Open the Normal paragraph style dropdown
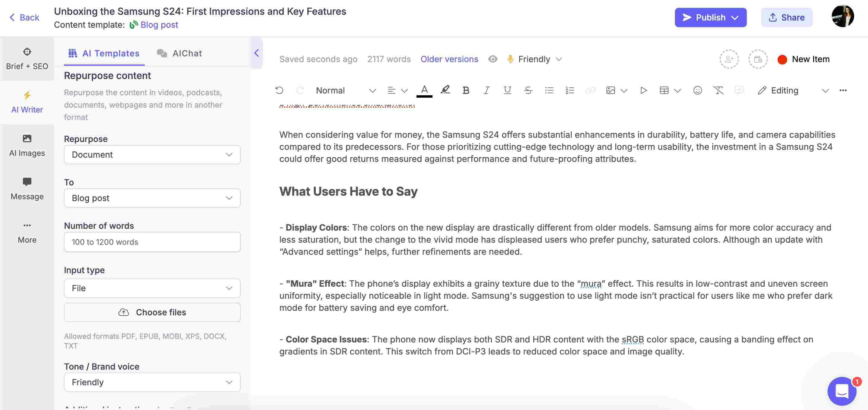 point(345,90)
